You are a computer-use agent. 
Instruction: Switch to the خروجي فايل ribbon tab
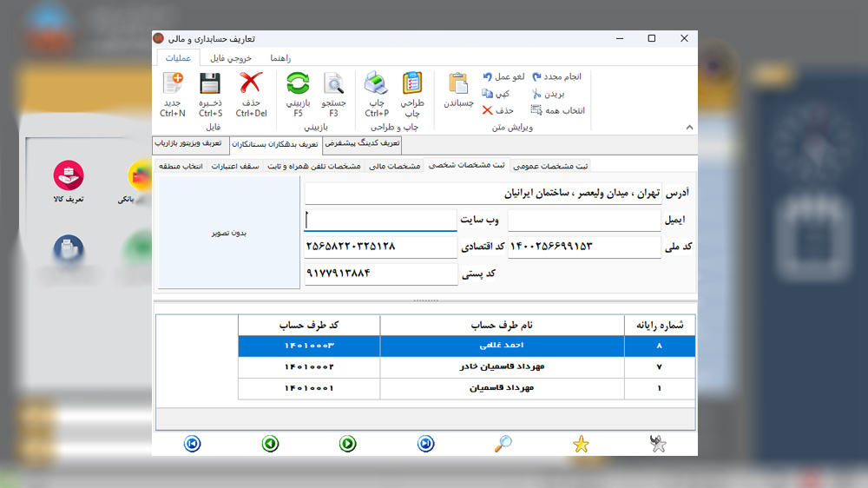[x=231, y=58]
